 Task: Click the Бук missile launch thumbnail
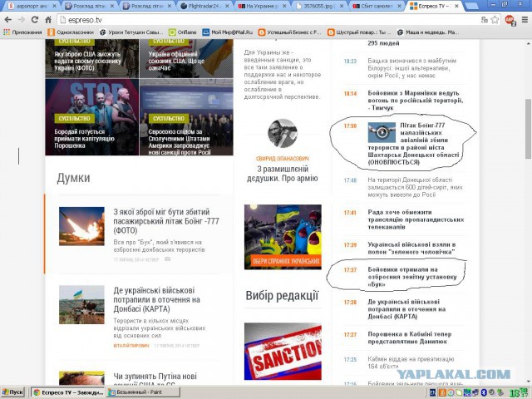[x=81, y=226]
